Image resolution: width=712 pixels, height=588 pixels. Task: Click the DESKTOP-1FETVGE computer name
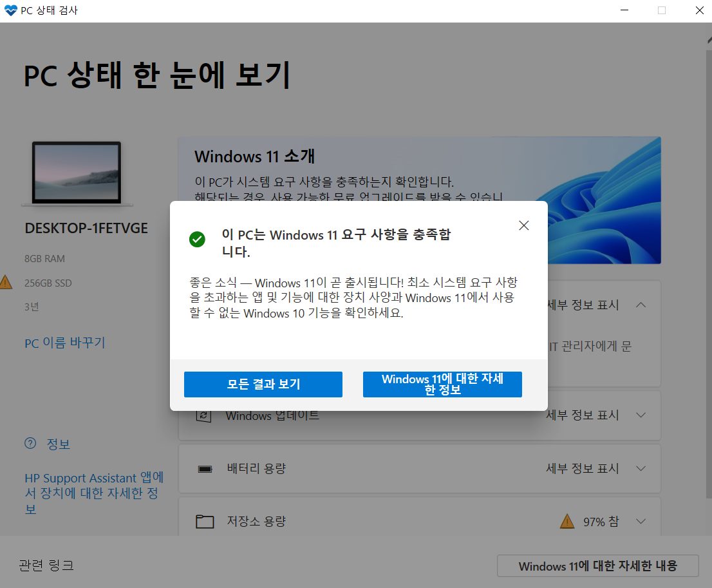86,228
